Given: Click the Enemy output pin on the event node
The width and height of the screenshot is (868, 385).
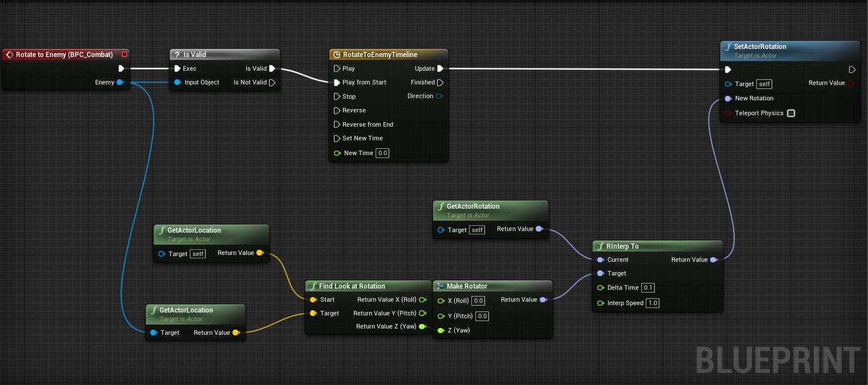Looking at the screenshot, I should [x=120, y=83].
